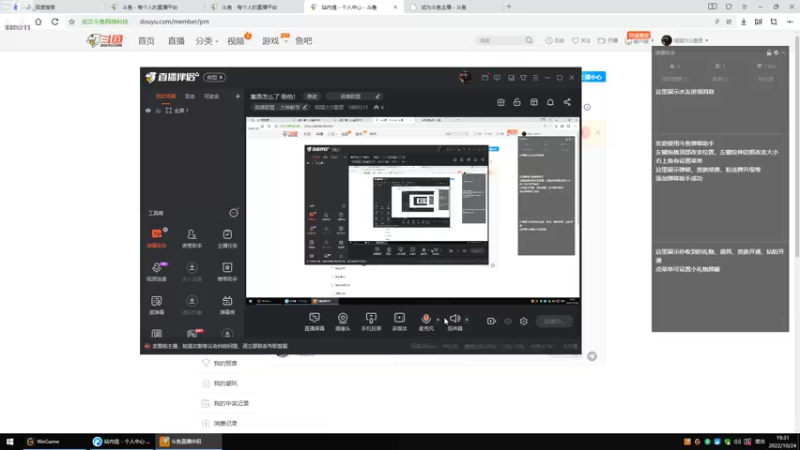Add a new scene with plus icon
Viewport: 800px width, 450px height.
pos(238,96)
